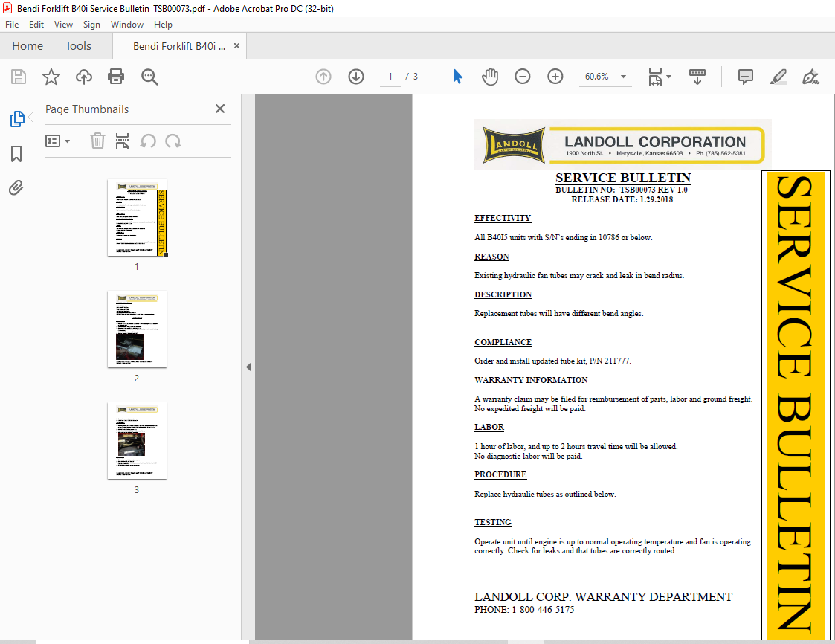This screenshot has width=835, height=644.
Task: Open the Attachments paperclip icon
Action: point(16,188)
